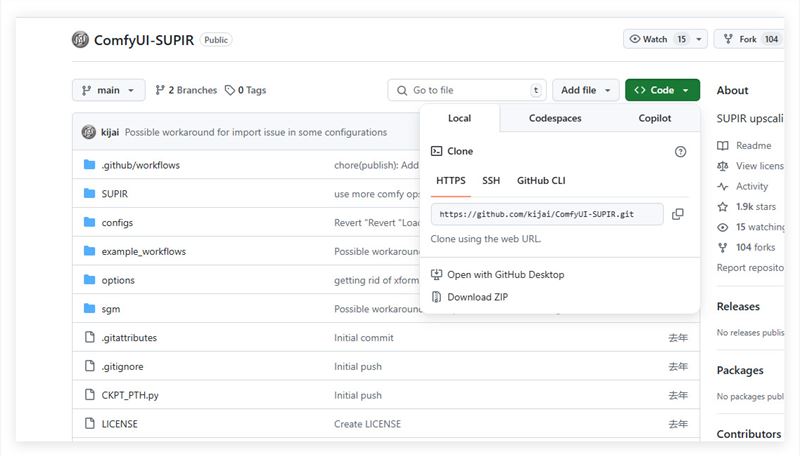Open the kijai author link
This screenshot has width=800, height=456.
[x=110, y=132]
